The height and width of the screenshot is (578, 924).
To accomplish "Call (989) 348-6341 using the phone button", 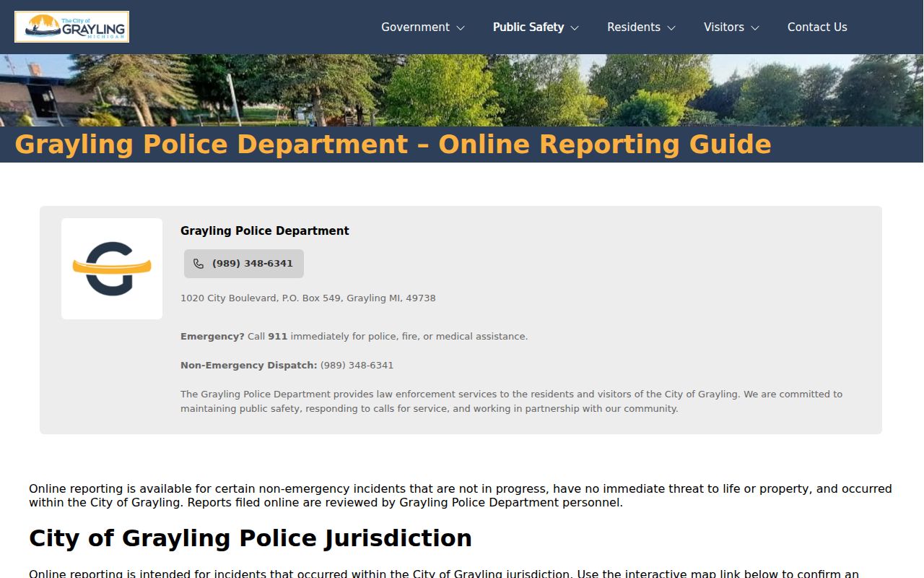I will 244,264.
